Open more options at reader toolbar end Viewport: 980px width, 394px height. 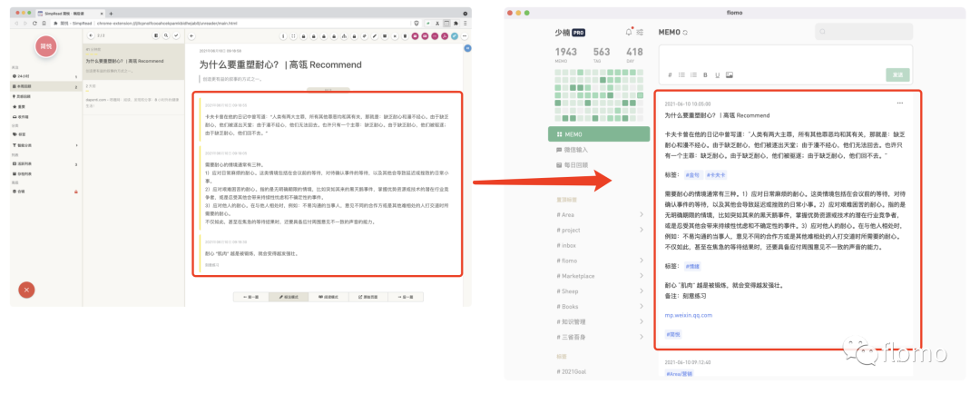(x=465, y=36)
